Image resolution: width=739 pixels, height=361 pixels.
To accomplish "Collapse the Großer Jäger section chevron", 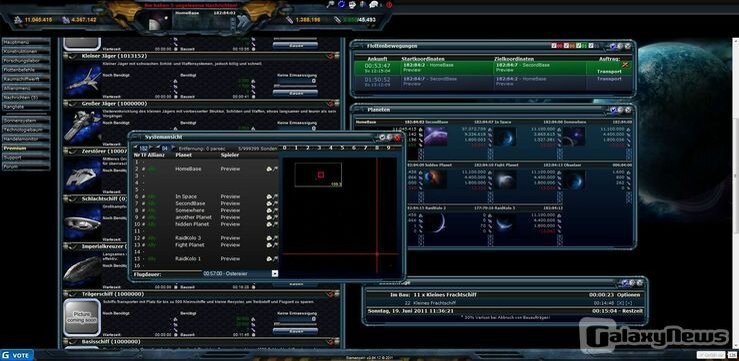I will (72, 103).
